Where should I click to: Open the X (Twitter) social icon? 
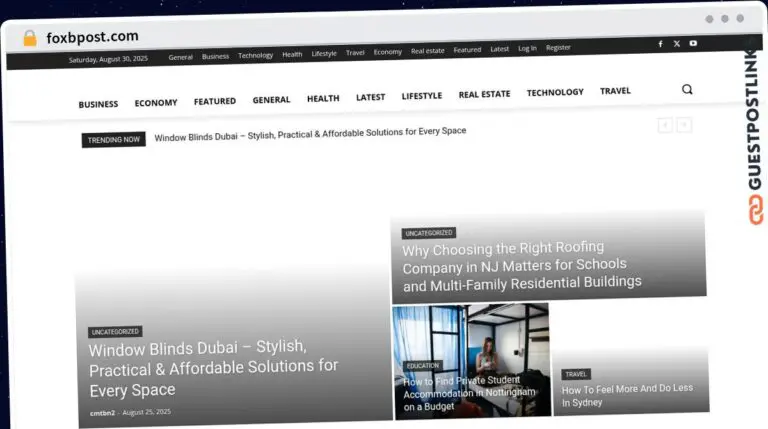(677, 44)
